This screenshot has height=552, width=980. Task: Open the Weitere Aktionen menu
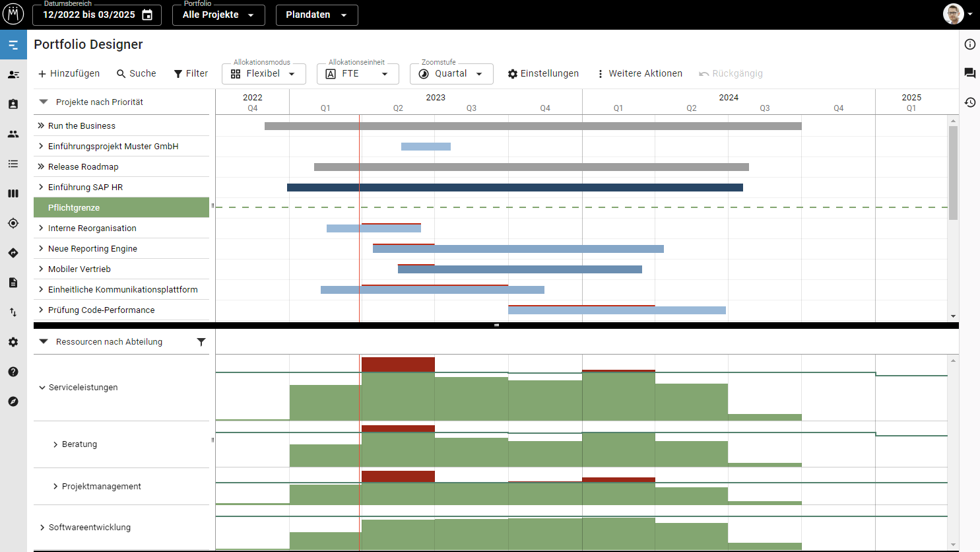[639, 74]
